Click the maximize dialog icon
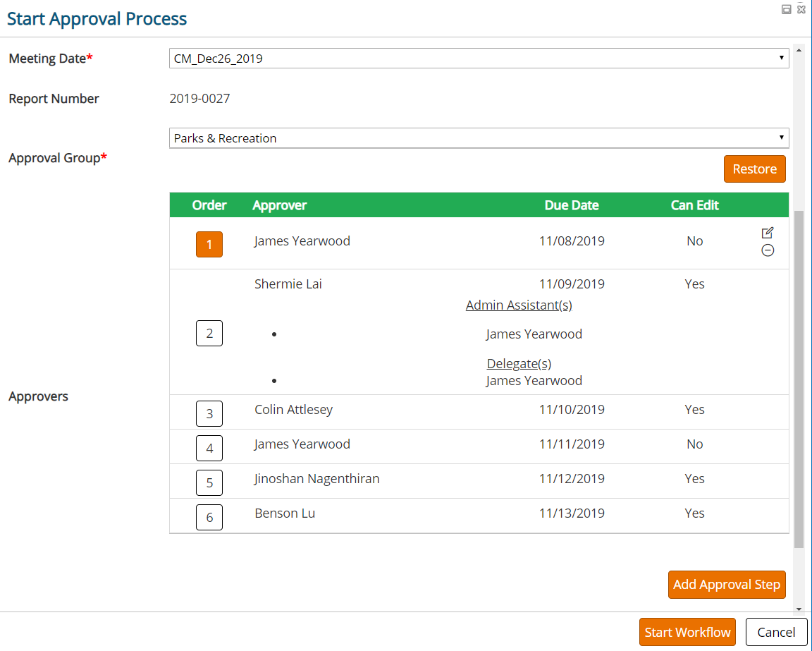The image size is (812, 651). pyautogui.click(x=786, y=9)
